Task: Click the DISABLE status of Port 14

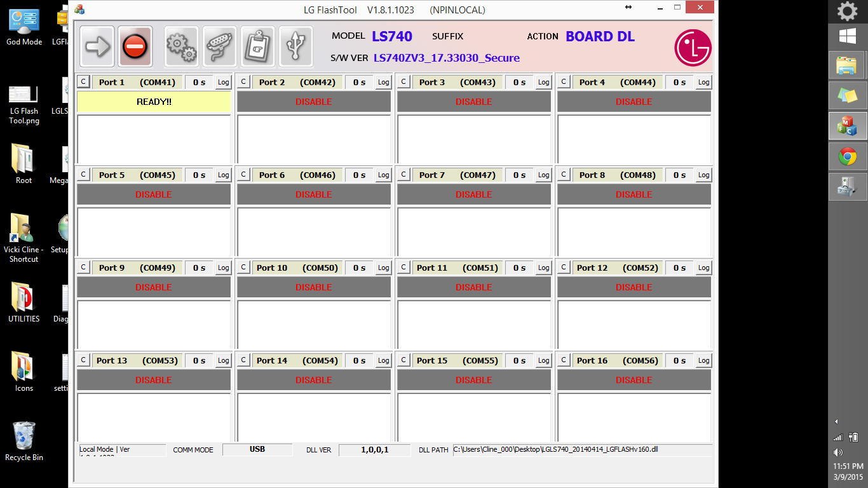Action: [x=314, y=380]
